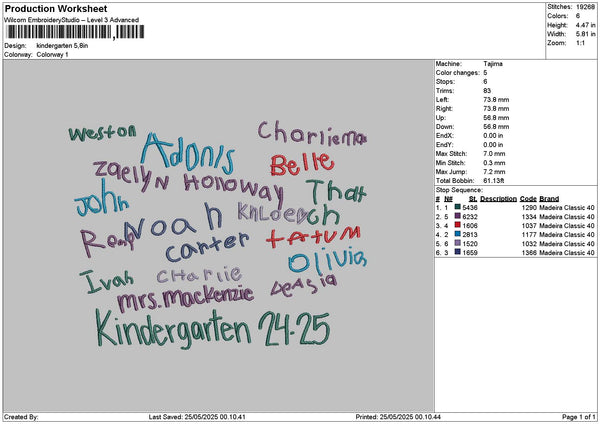Click the Production Worksheet title
Viewport: 600px width, 424px height.
pyautogui.click(x=56, y=8)
